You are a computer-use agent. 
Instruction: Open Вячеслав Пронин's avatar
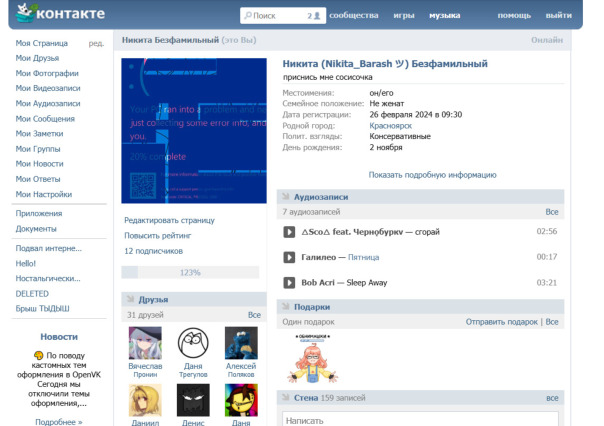click(x=145, y=343)
